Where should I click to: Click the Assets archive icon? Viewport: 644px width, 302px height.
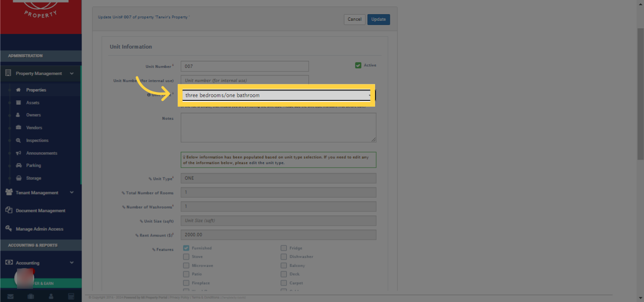coord(18,102)
